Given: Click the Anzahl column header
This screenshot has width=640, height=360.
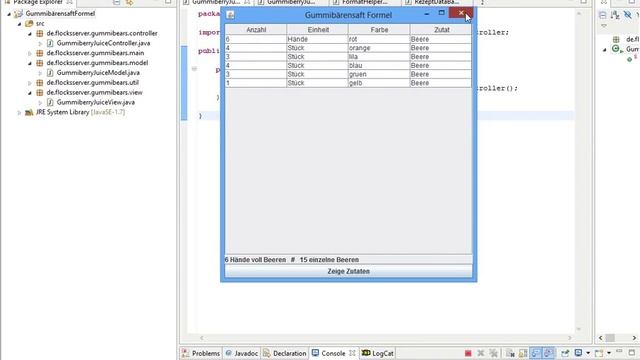Looking at the screenshot, I should click(x=256, y=30).
